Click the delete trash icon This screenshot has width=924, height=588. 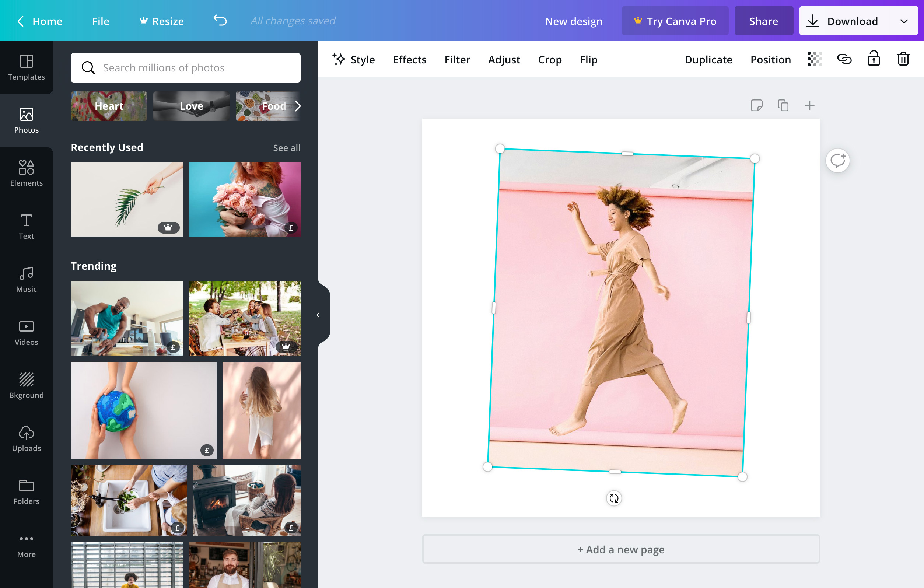tap(903, 59)
